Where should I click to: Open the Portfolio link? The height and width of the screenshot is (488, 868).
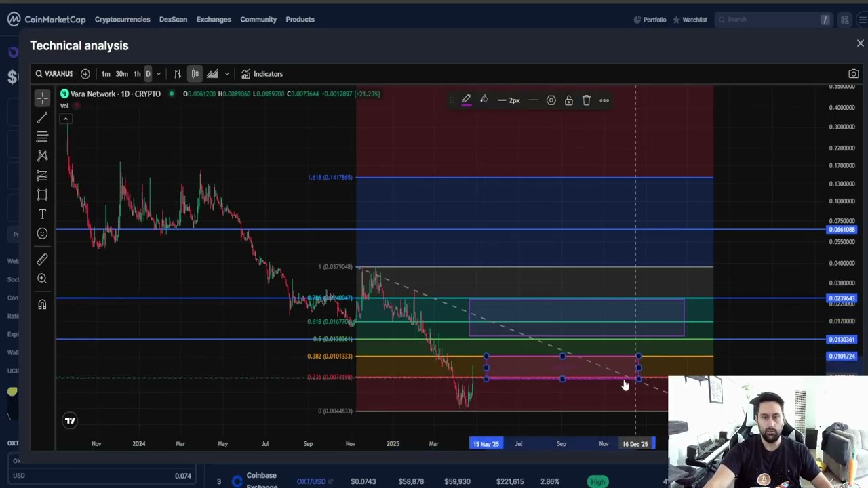coord(650,20)
